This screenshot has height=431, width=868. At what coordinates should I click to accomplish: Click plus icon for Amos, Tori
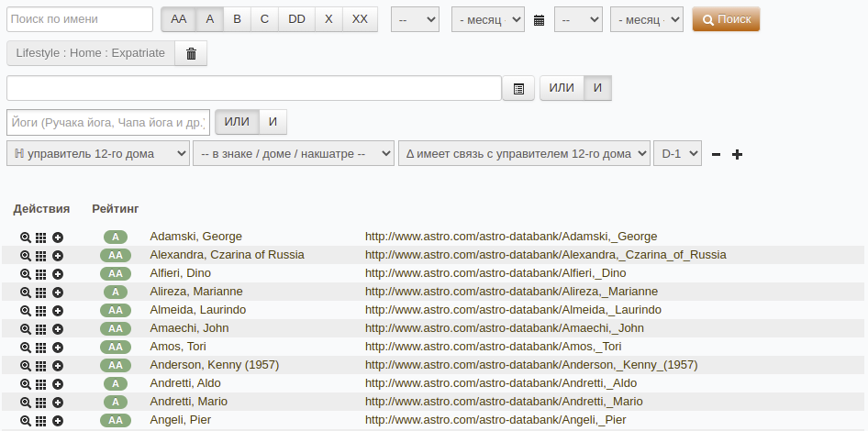pyautogui.click(x=58, y=348)
